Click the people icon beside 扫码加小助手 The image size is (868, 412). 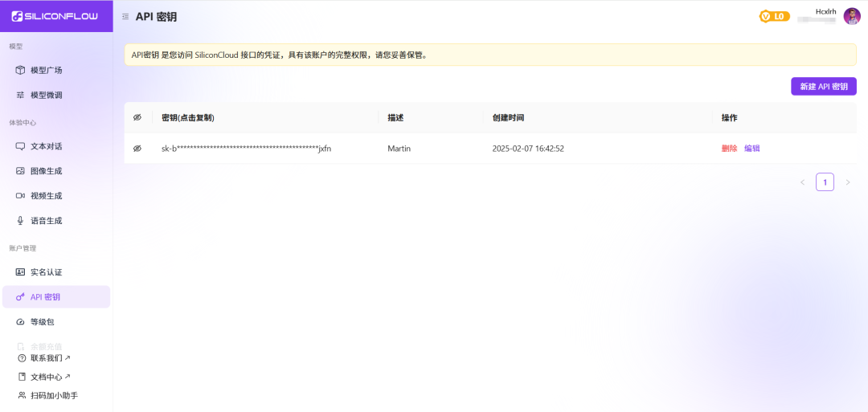(23, 395)
